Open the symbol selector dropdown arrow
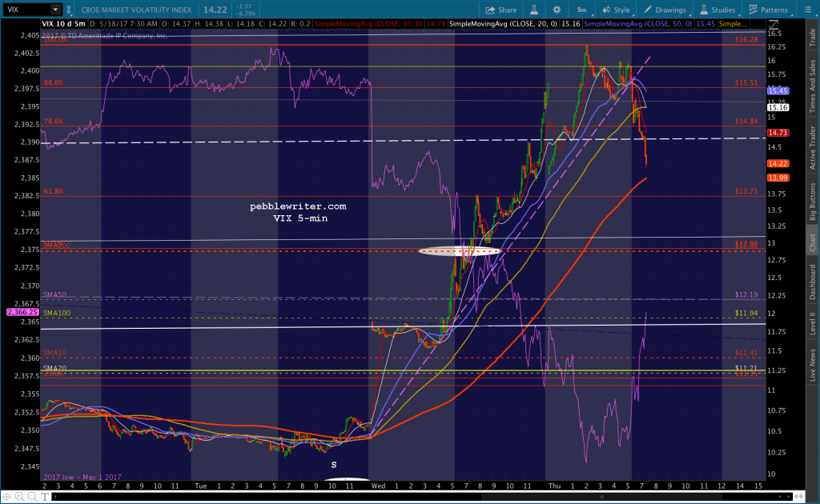Screen dimensions: 820x504 click(x=55, y=10)
